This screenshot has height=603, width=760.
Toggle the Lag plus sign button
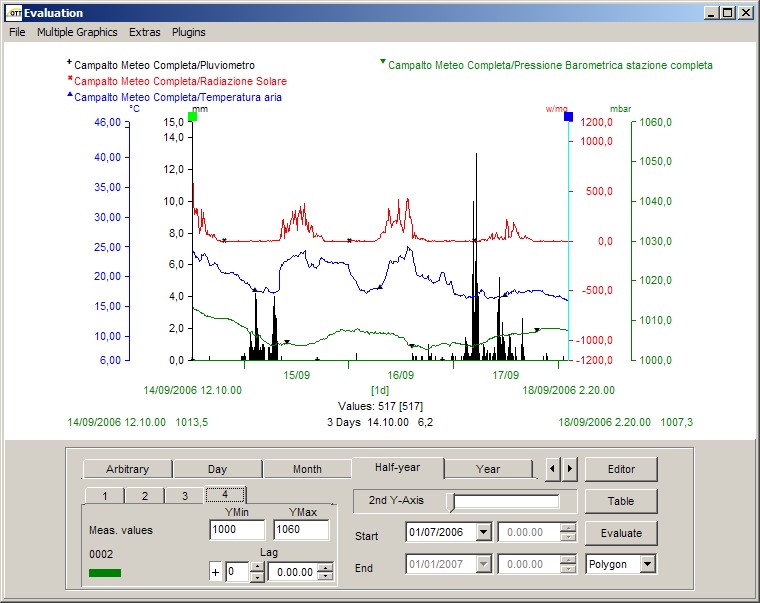215,572
